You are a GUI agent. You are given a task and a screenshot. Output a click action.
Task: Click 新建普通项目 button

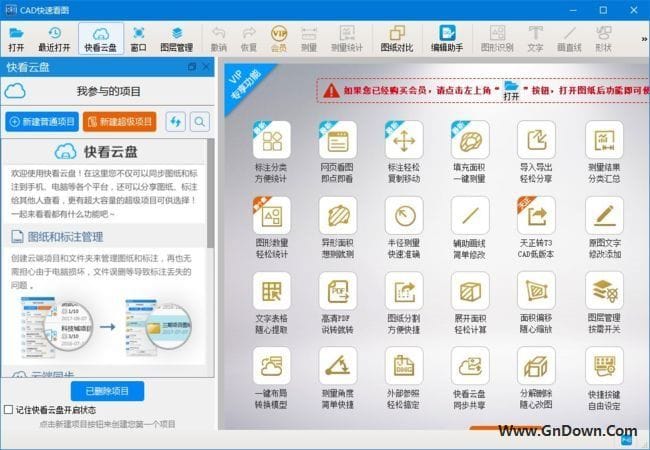point(42,121)
